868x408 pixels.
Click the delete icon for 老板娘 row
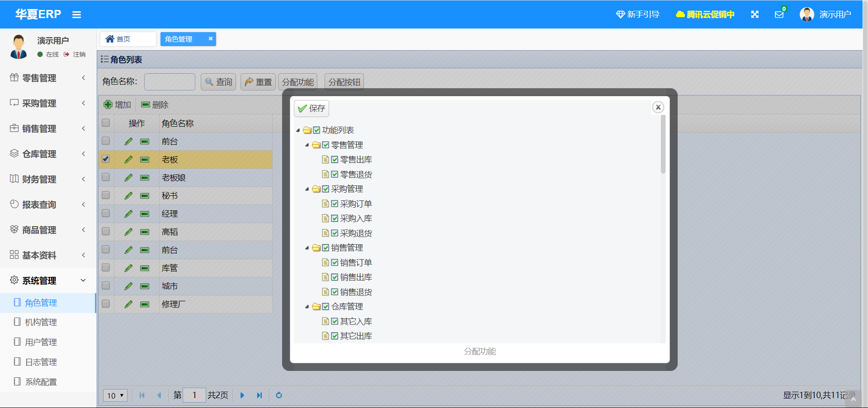click(145, 178)
